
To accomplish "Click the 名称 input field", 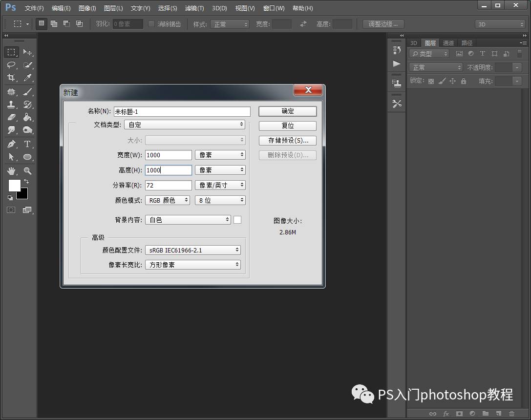I will (182, 112).
